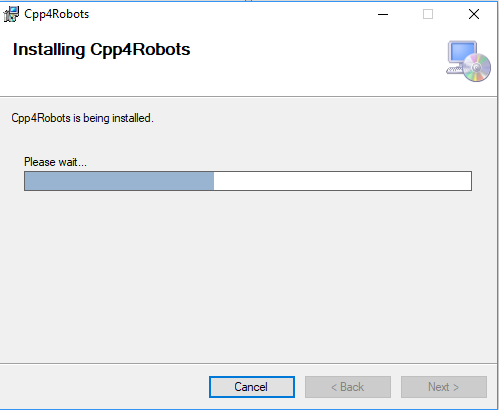Click the separator line above the buttons
Image resolution: width=499 pixels, height=410 pixels.
tap(248, 363)
